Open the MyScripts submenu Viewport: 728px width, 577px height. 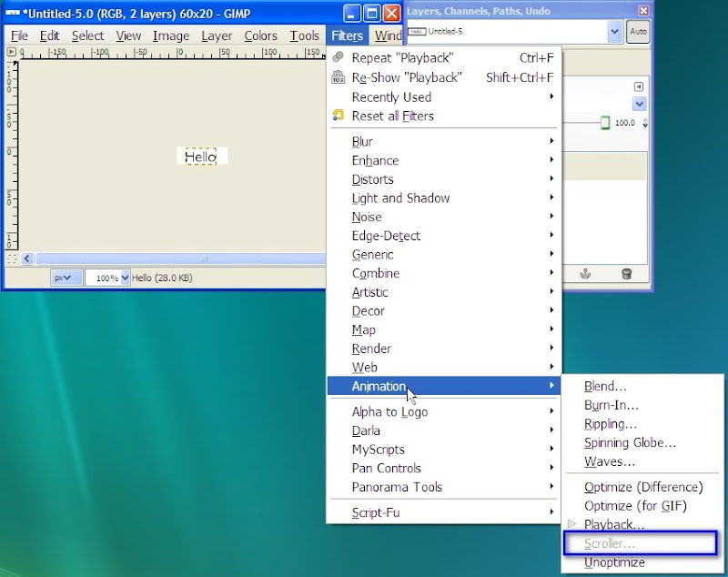(x=444, y=449)
